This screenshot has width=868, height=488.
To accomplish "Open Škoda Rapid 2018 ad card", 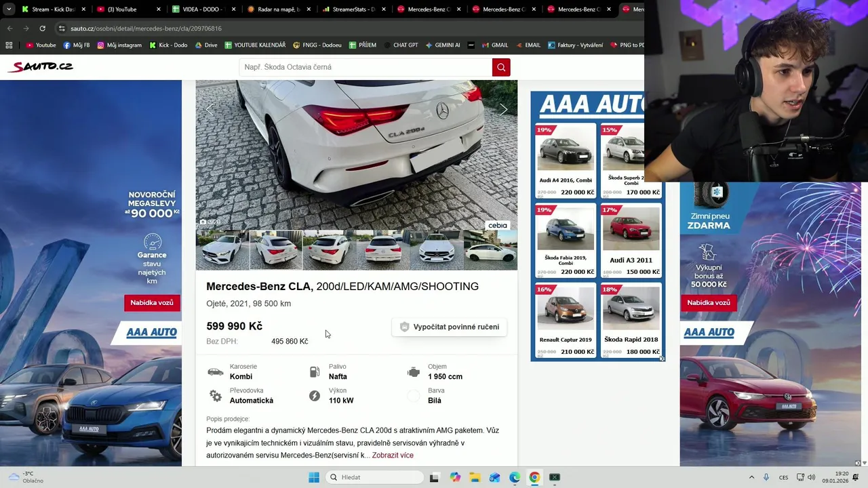I will (631, 320).
